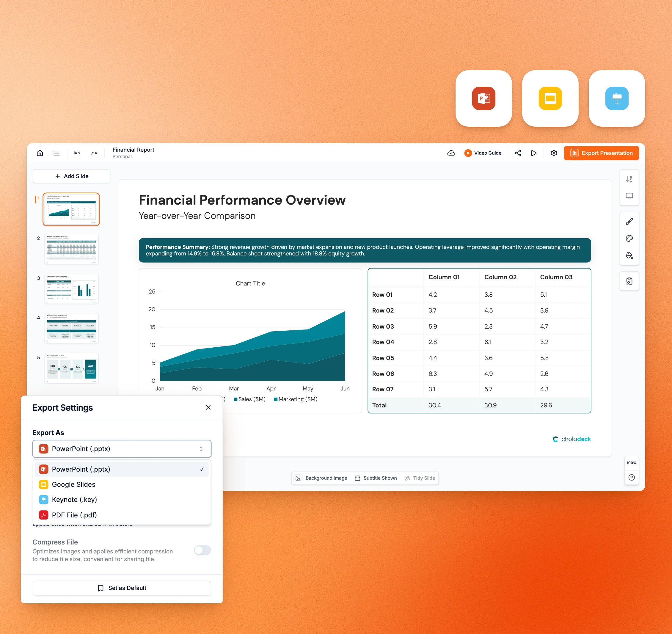Open the Video Guide
Image resolution: width=672 pixels, height=634 pixels.
tap(483, 153)
